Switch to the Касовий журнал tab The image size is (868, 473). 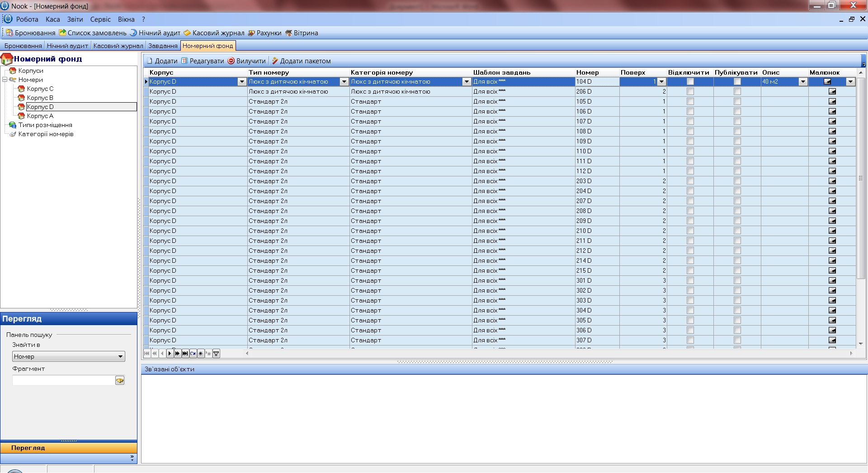(118, 46)
